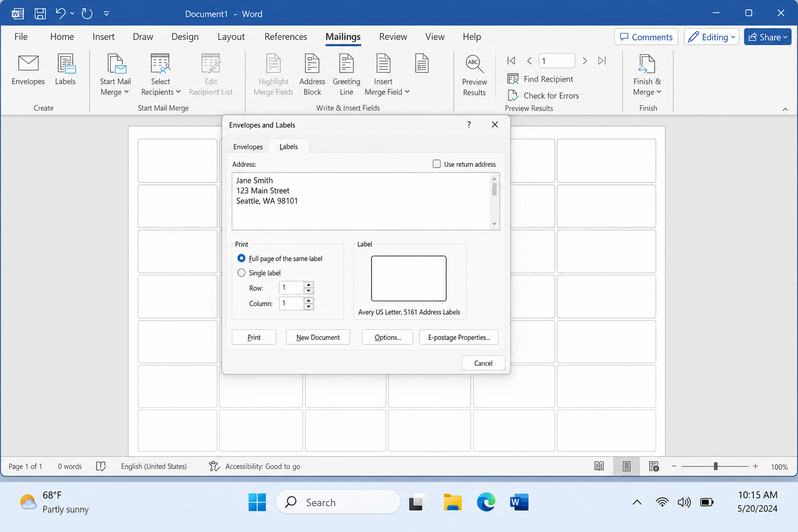The height and width of the screenshot is (532, 798).
Task: Click the Rules icon beside Insert Merge Field
Action: (x=422, y=63)
